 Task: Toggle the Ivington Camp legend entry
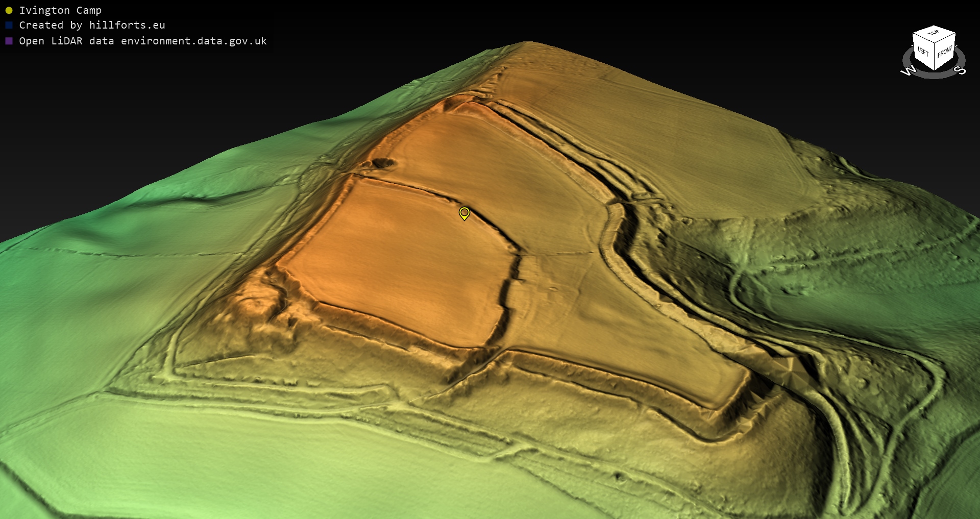point(60,10)
